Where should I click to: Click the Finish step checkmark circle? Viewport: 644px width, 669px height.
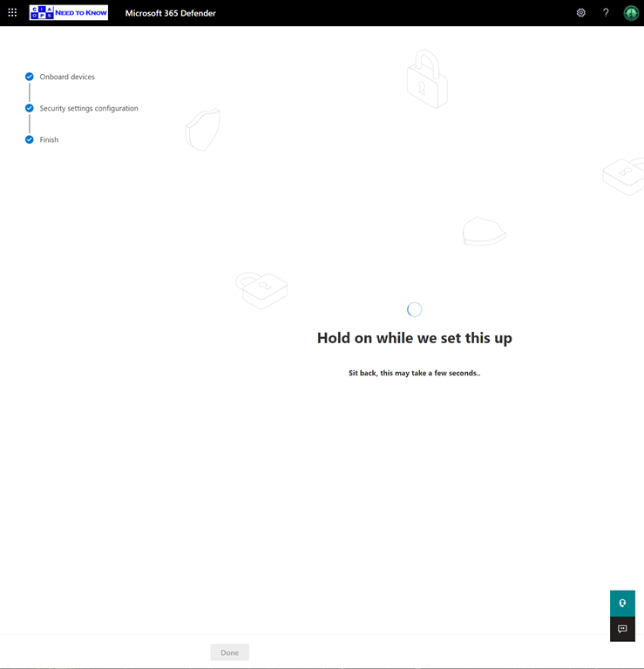pos(30,139)
